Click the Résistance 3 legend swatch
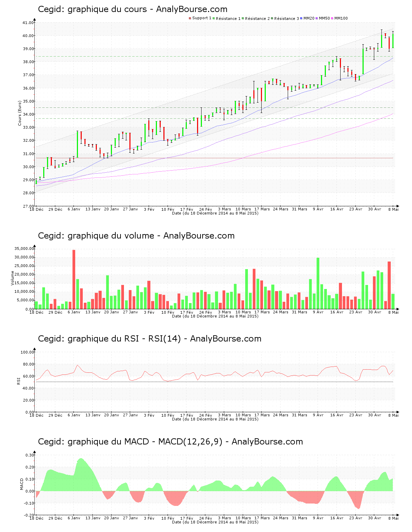Screen dimensions: 412x532 point(272,18)
